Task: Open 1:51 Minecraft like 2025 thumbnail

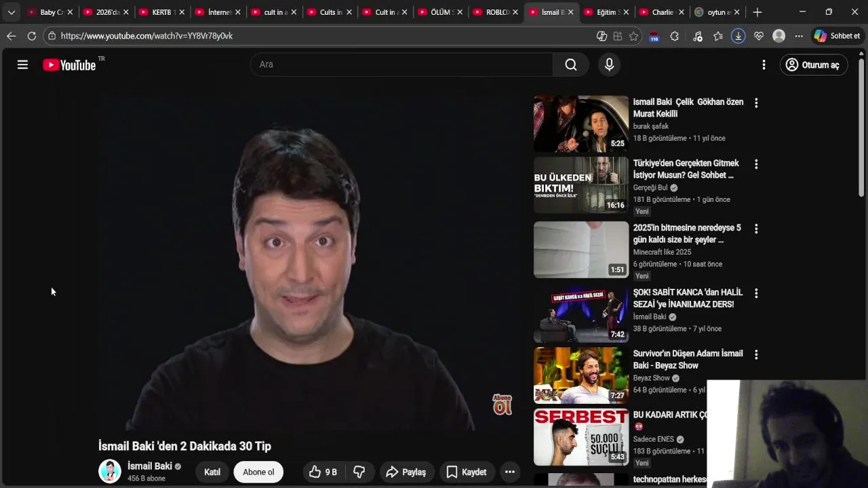Action: pos(581,249)
